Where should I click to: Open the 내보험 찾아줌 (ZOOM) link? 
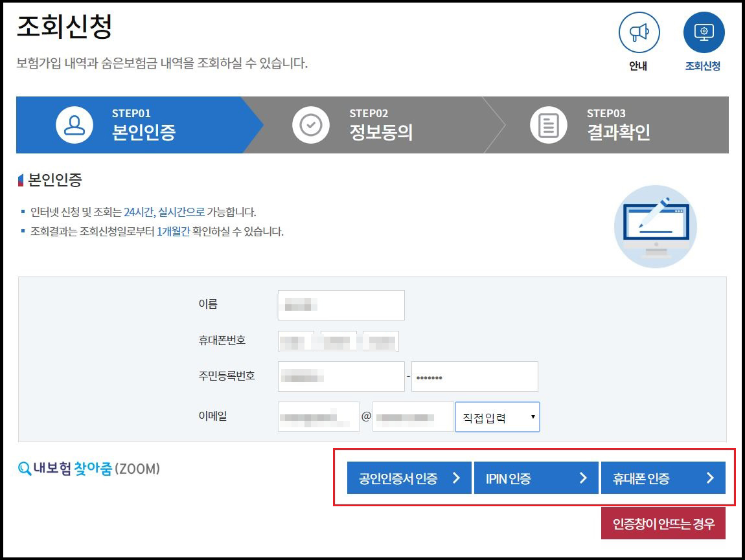(89, 469)
